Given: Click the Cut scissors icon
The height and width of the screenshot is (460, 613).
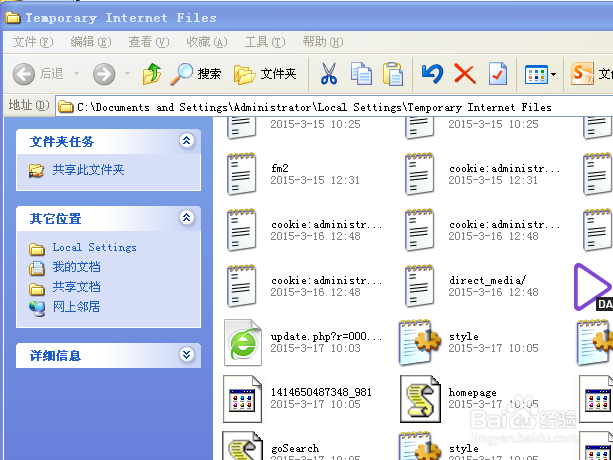Looking at the screenshot, I should point(329,74).
